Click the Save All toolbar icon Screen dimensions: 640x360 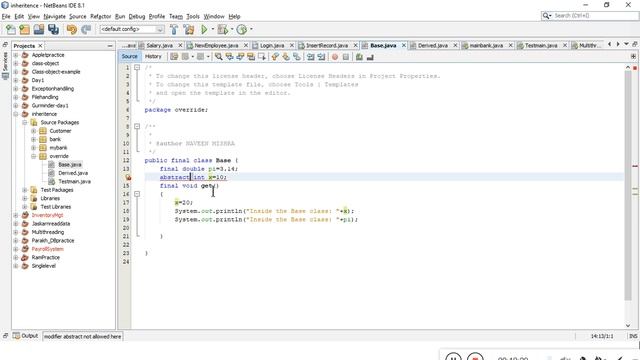click(x=53, y=29)
